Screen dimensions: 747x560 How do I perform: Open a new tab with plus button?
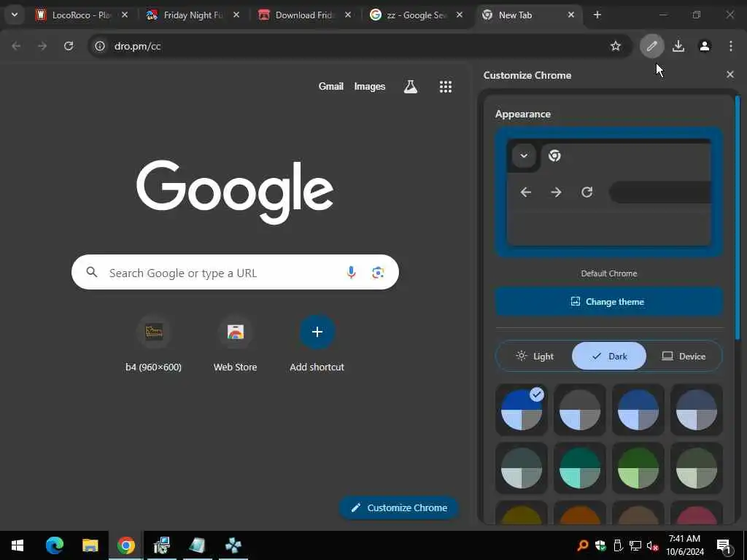597,15
